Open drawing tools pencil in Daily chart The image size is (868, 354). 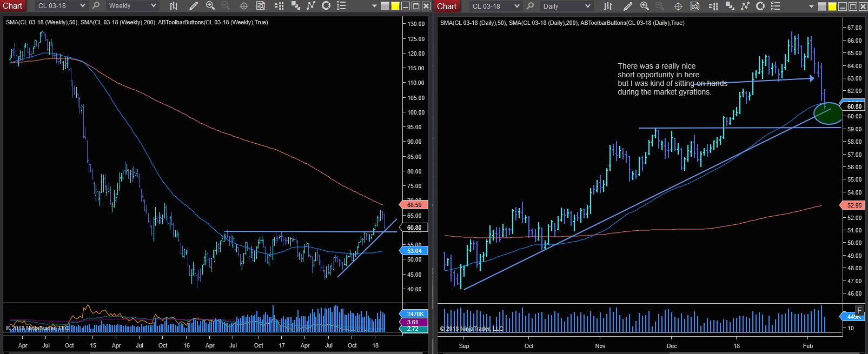[628, 6]
